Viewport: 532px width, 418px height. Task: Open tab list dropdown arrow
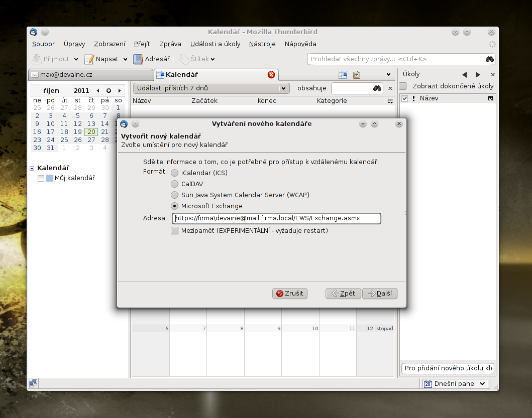(x=388, y=75)
